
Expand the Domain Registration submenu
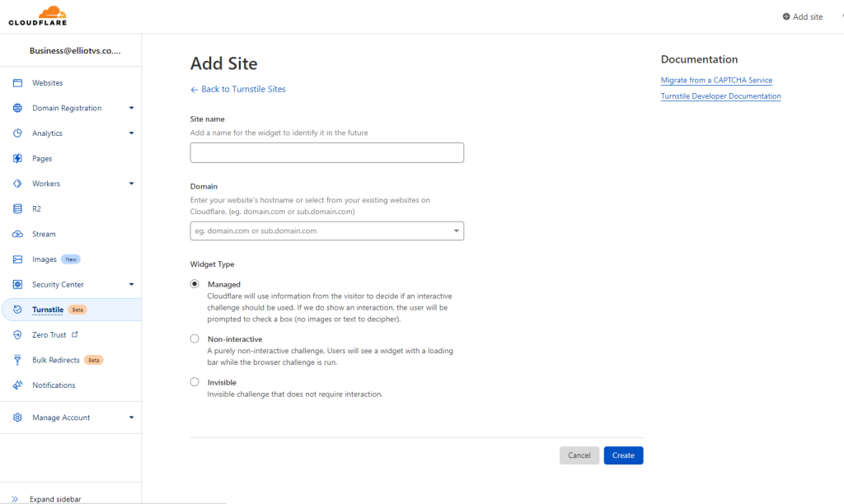(x=131, y=108)
